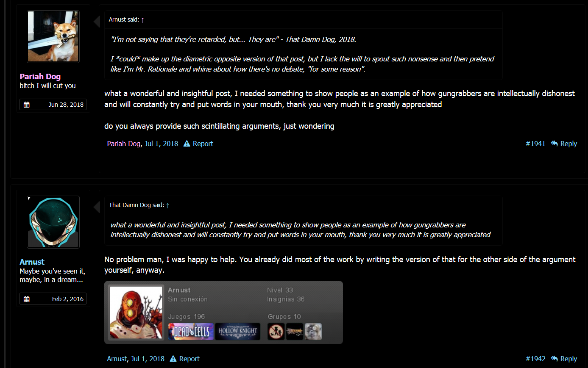Open the third Steam group icon

313,332
